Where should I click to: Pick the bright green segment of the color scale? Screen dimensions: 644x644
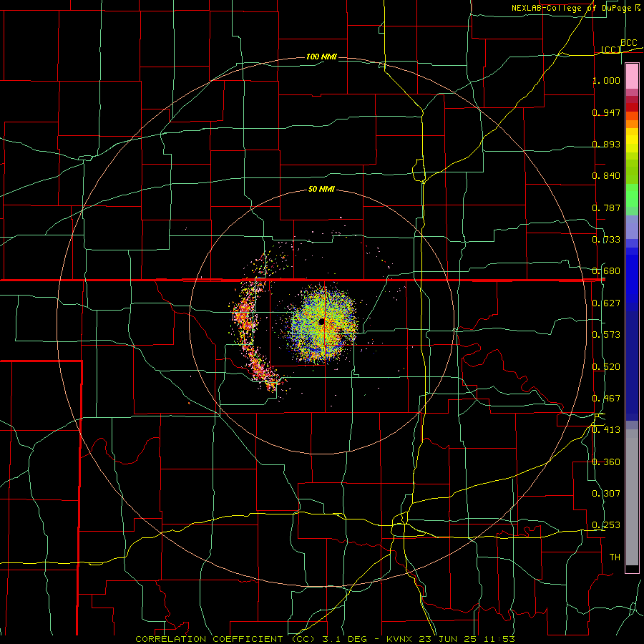[632, 195]
